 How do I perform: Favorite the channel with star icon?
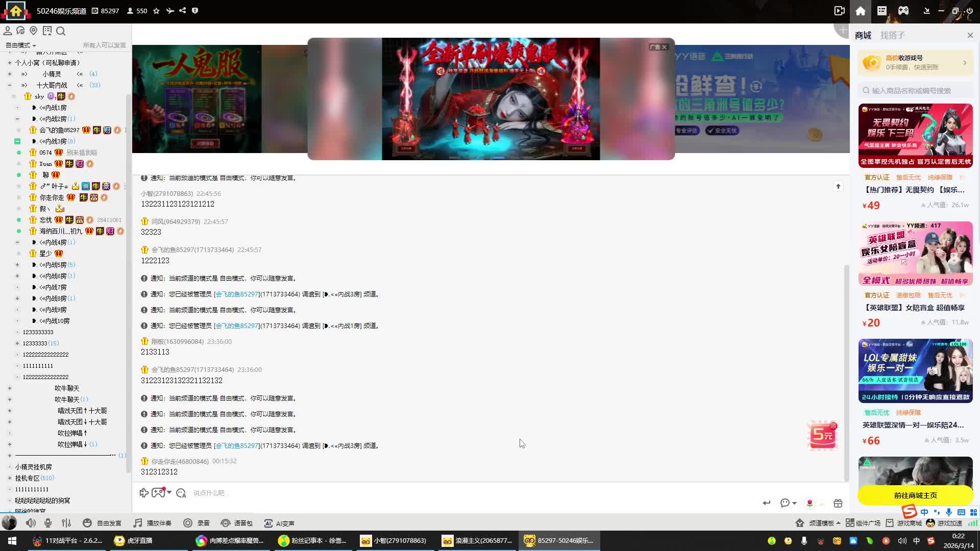(157, 11)
